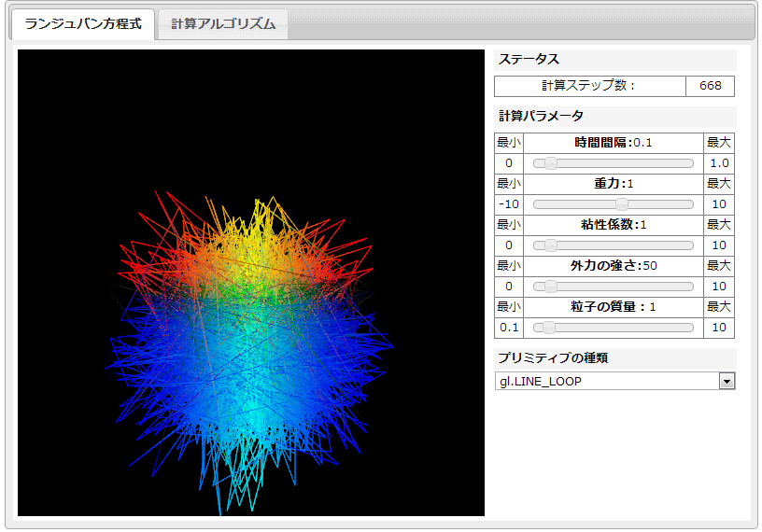Click the 重力 slider handle
The width and height of the screenshot is (762, 532).
pos(622,204)
